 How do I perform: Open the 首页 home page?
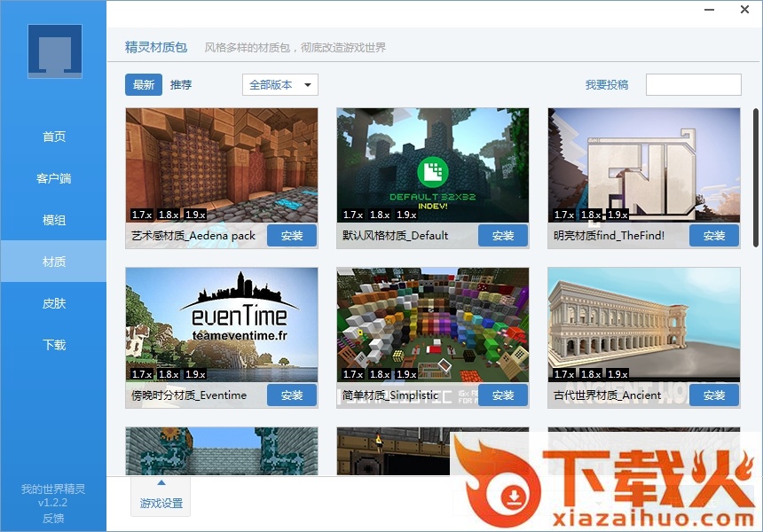click(x=54, y=137)
